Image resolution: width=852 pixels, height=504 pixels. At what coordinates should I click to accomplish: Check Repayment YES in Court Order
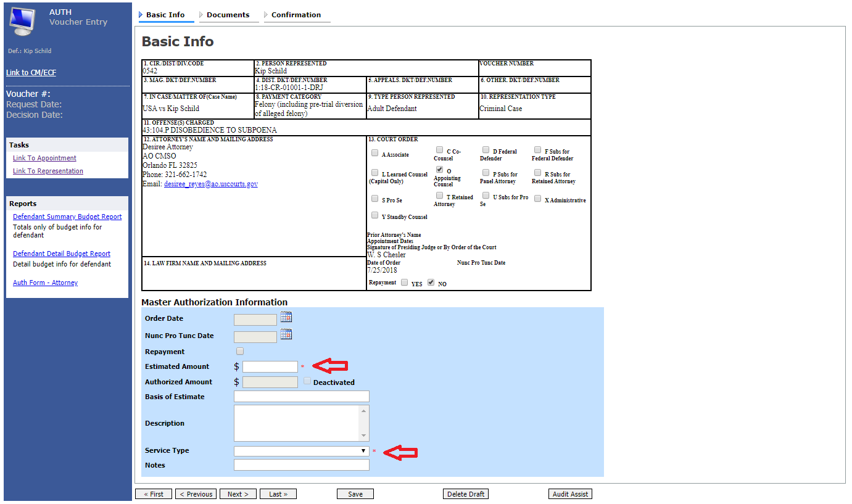405,283
